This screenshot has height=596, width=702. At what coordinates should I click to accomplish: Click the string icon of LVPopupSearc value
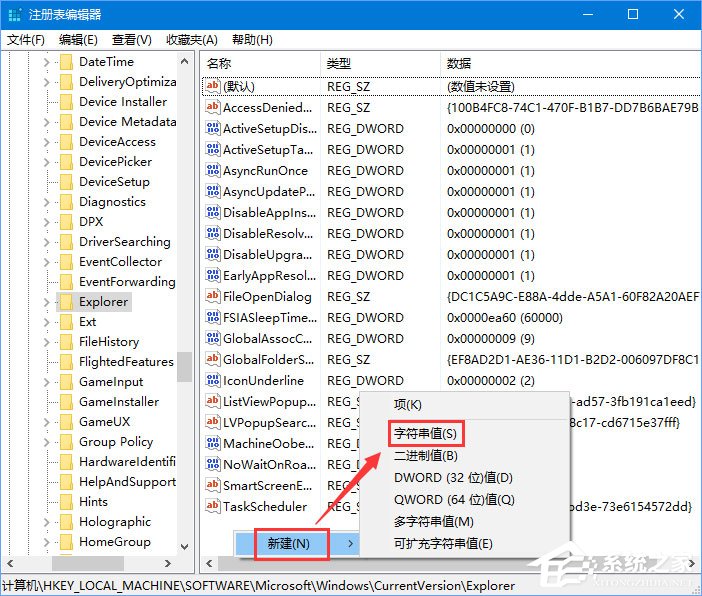point(212,422)
